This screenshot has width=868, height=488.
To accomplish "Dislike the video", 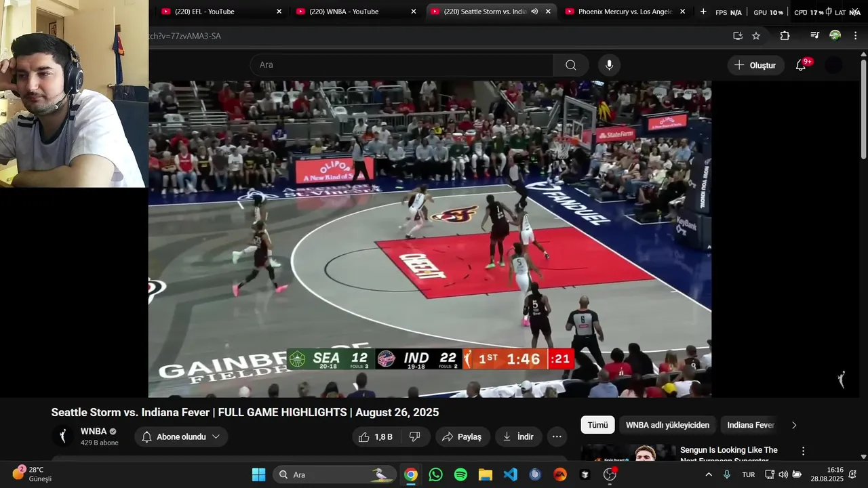I will click(414, 437).
